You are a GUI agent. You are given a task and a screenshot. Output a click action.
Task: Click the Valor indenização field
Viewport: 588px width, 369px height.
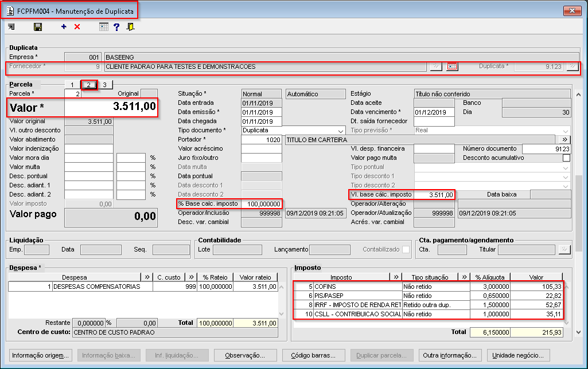click(x=89, y=149)
